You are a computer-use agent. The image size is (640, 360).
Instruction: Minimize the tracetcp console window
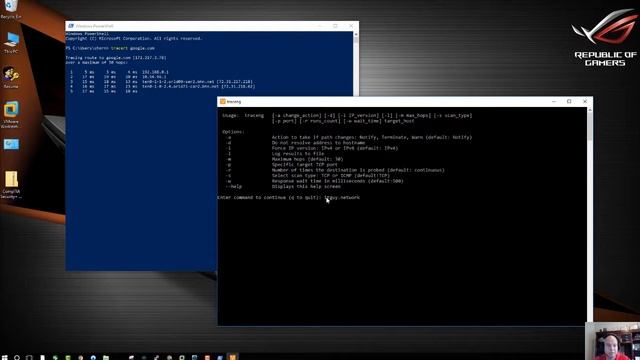pos(553,101)
